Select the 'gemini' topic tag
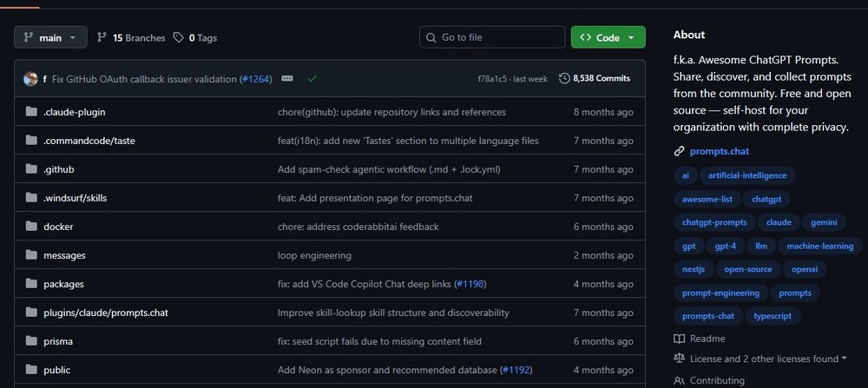The height and width of the screenshot is (388, 868). point(824,222)
